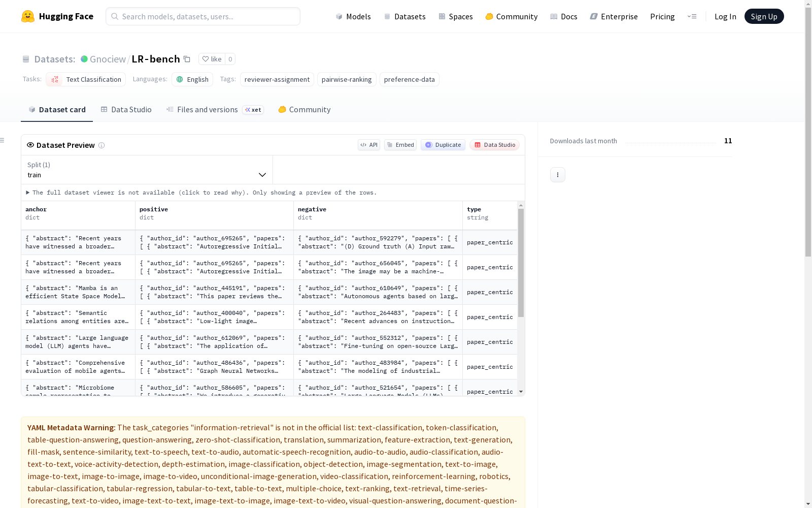
Task: Click the datasets stack icon beside Datasets
Action: 26,59
